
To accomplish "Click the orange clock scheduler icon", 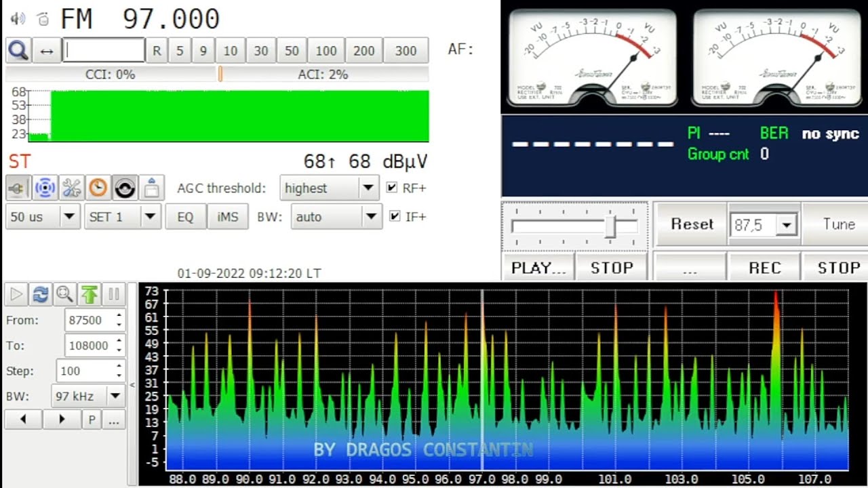I will coord(98,188).
